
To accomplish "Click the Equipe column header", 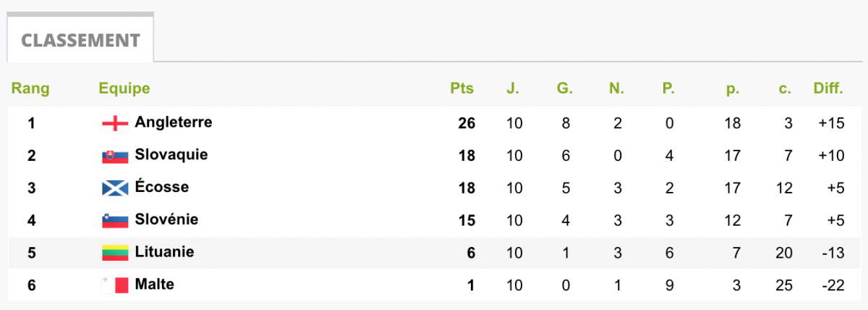I will [x=124, y=89].
